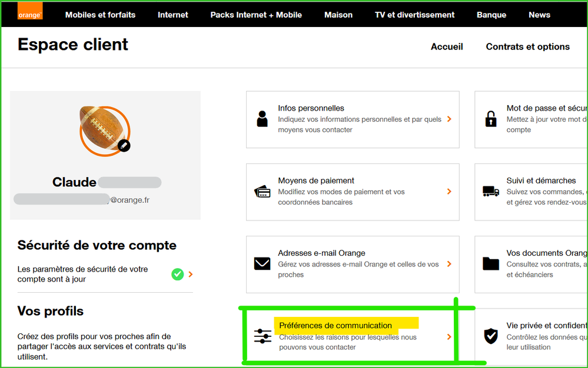
Task: Open Préférences de communication via its chevron
Action: pos(449,337)
